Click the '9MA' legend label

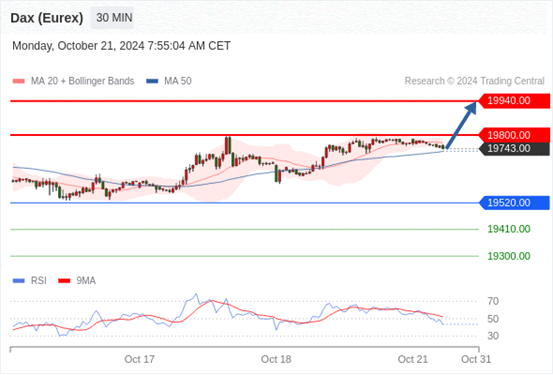click(86, 281)
